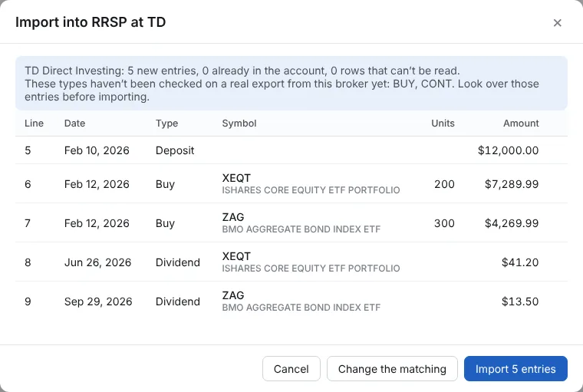This screenshot has height=392, width=583.
Task: Select Feb 12, 2026 date in line 6
Action: click(97, 184)
